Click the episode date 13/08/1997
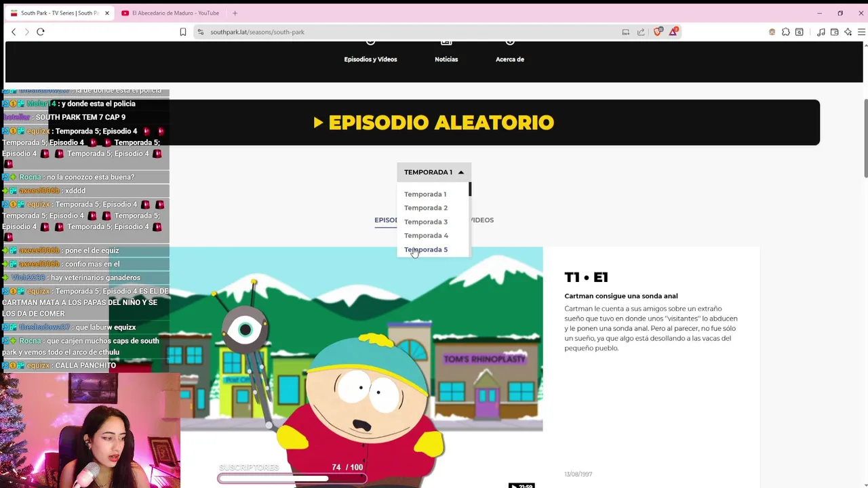Screen dimensions: 868x488 pos(578,474)
